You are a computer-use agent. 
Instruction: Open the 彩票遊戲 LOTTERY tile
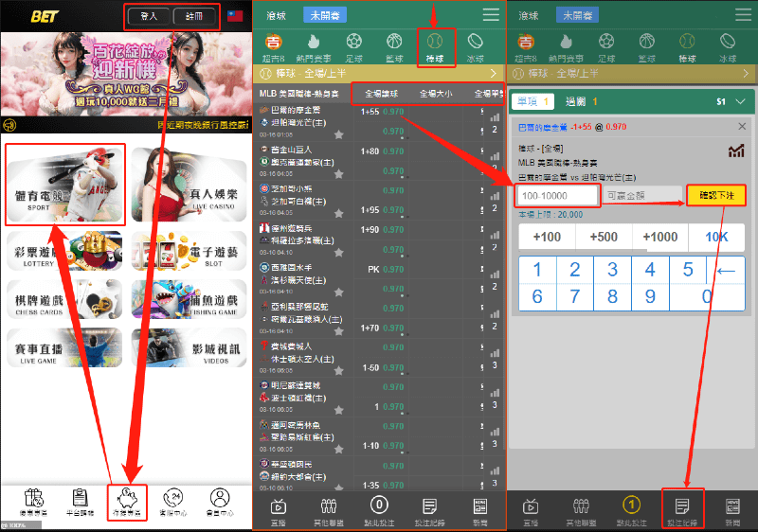(x=64, y=251)
